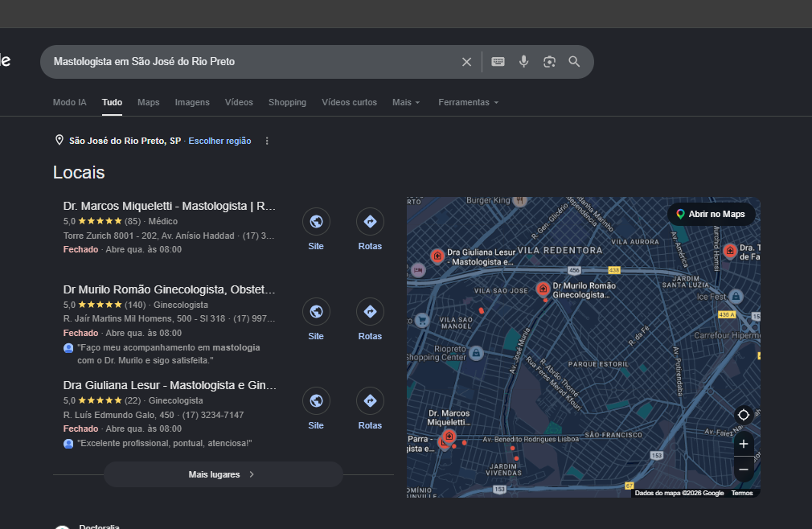Open the Ferramentas dropdown
The width and height of the screenshot is (812, 529).
468,102
